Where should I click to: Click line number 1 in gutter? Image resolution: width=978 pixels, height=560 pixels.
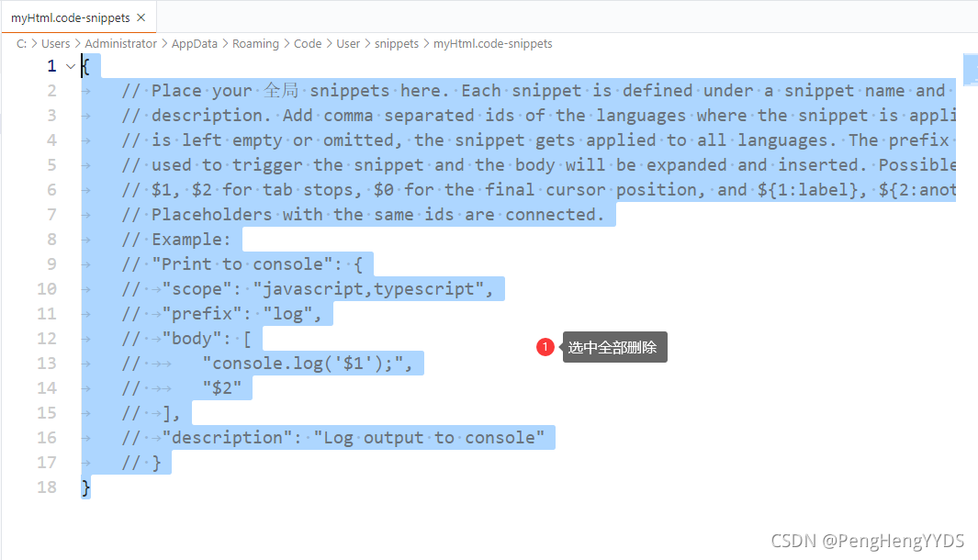pyautogui.click(x=51, y=66)
